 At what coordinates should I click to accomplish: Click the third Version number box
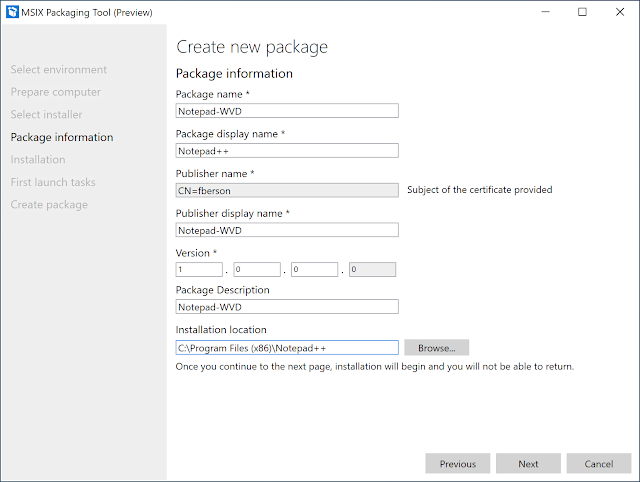coord(314,269)
